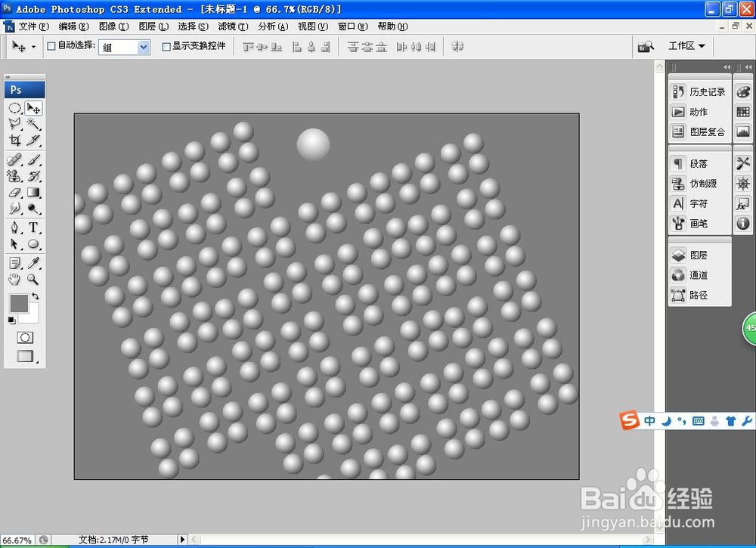
Task: Select the Healing Brush tool
Action: pos(15,159)
